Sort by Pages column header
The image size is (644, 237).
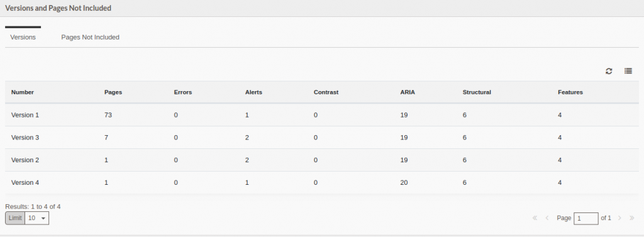pyautogui.click(x=113, y=92)
